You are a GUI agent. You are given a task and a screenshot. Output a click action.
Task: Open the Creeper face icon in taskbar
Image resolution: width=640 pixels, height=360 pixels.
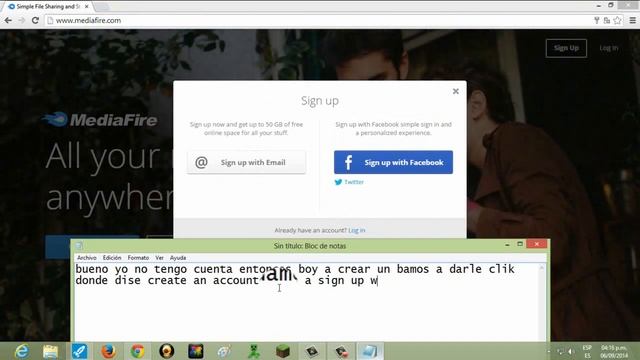(254, 351)
